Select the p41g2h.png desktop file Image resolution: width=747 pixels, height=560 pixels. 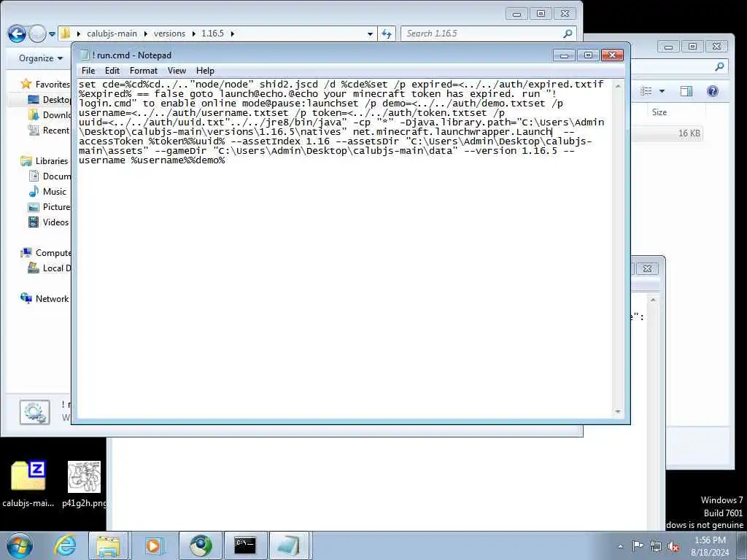pos(85,483)
